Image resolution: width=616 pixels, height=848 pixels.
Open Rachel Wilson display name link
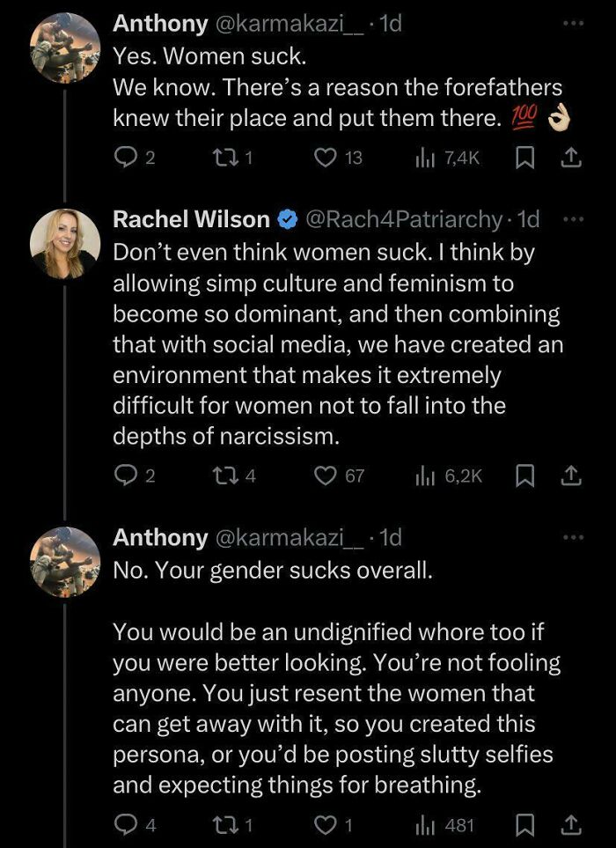pyautogui.click(x=191, y=219)
